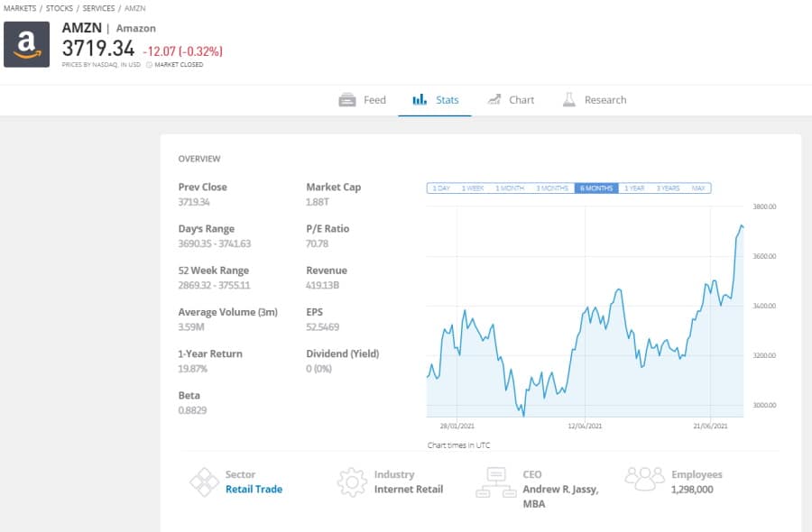Screen dimensions: 812x532
Task: Switch to the Stats tab
Action: (435, 100)
